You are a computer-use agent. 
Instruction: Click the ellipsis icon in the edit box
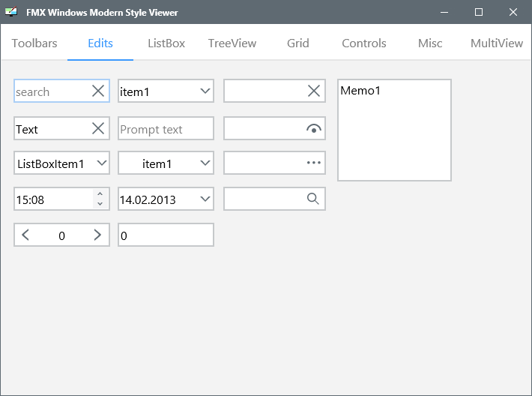[314, 163]
